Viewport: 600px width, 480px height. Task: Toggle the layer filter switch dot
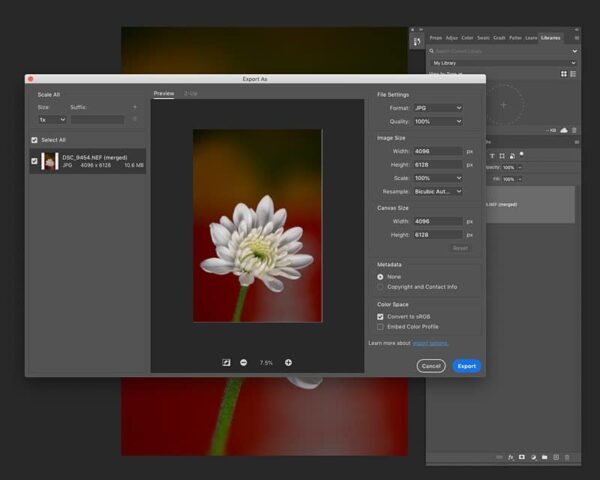tap(522, 155)
